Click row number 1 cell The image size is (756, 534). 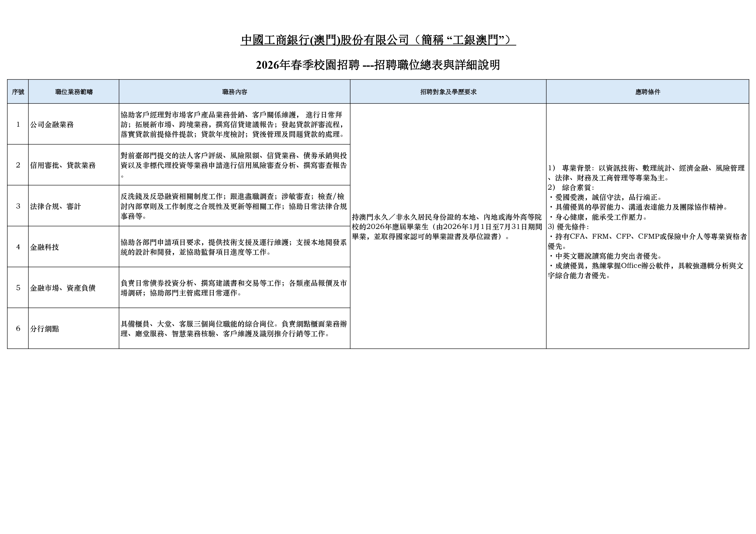pyautogui.click(x=18, y=125)
